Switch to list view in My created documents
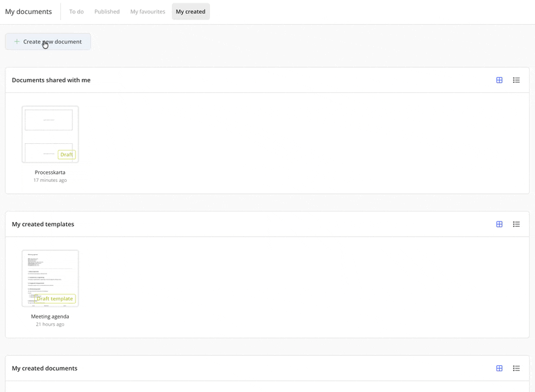The width and height of the screenshot is (535, 392). pos(516,368)
